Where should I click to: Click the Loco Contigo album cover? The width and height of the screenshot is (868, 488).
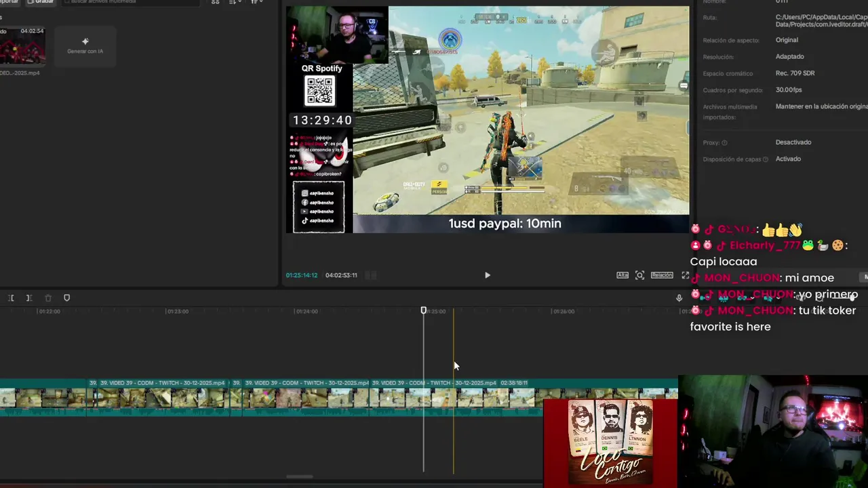tap(610, 442)
